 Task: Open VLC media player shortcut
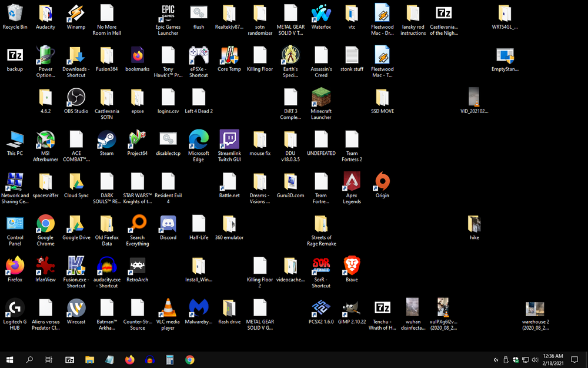(x=168, y=308)
